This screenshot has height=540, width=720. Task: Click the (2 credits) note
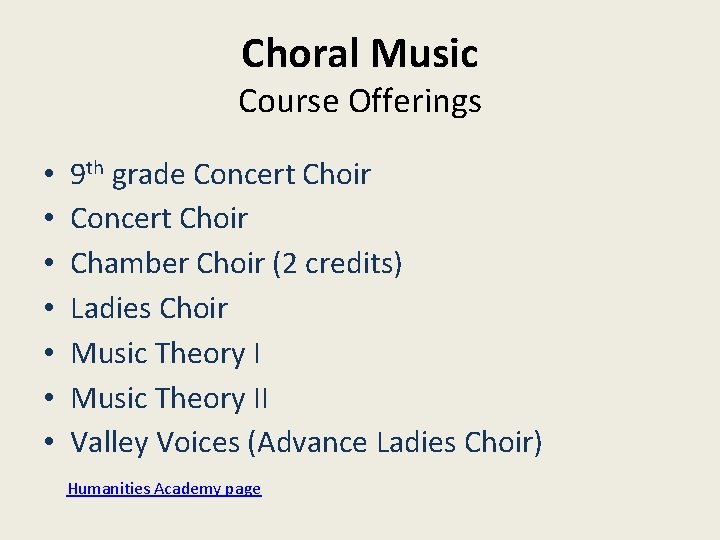[337, 264]
